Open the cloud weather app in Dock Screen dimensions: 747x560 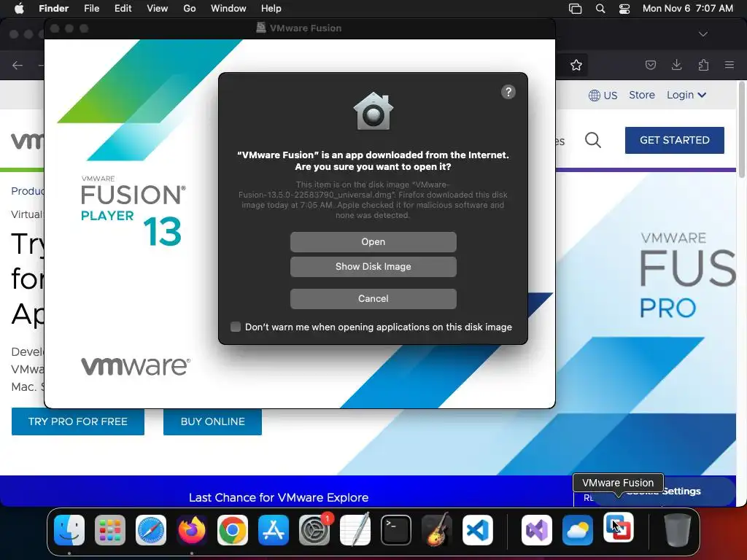tap(578, 530)
